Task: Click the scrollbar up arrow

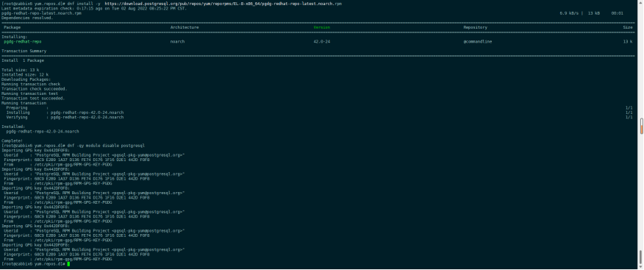Action: [x=641, y=2]
